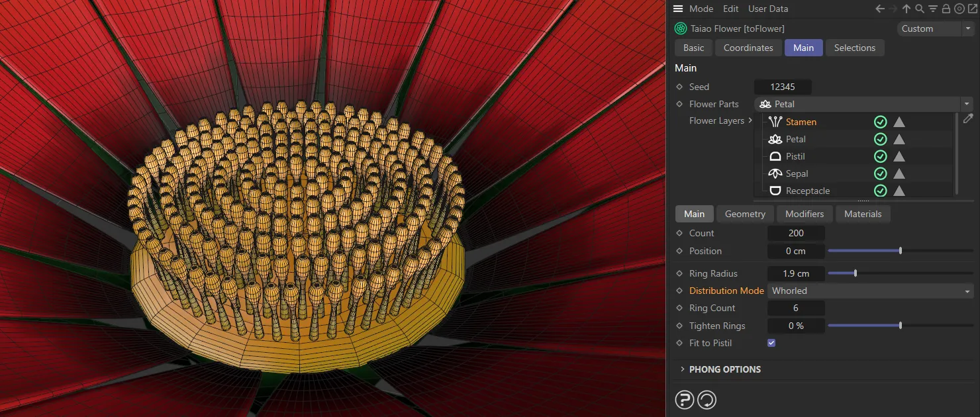980x417 pixels.
Task: Click the Pistil layer icon
Action: [x=775, y=156]
